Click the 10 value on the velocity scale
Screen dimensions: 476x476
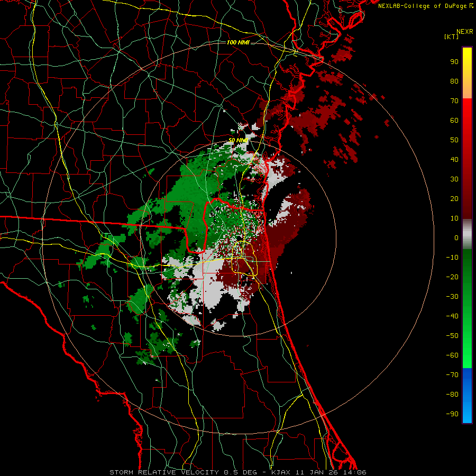[454, 218]
